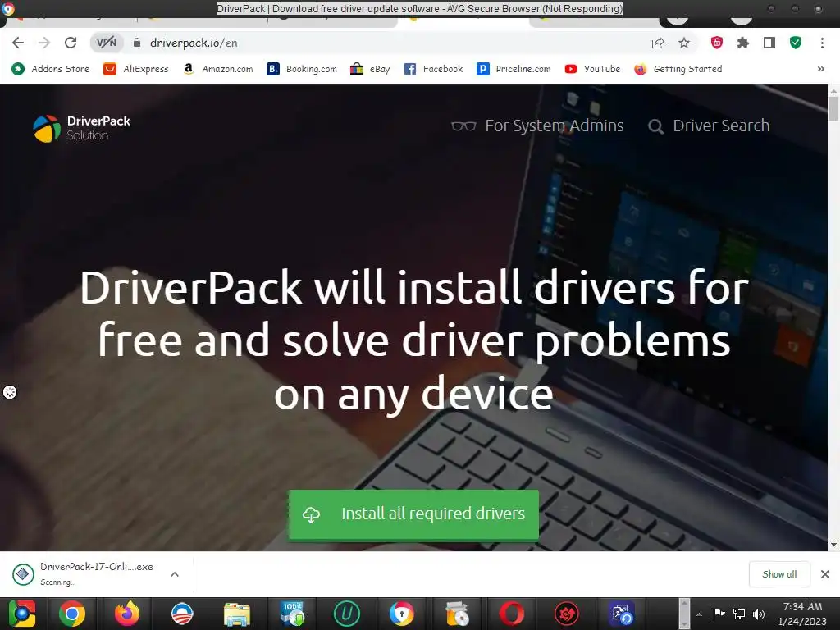This screenshot has width=840, height=630.
Task: Open Google Chrome from the taskbar
Action: [72, 614]
